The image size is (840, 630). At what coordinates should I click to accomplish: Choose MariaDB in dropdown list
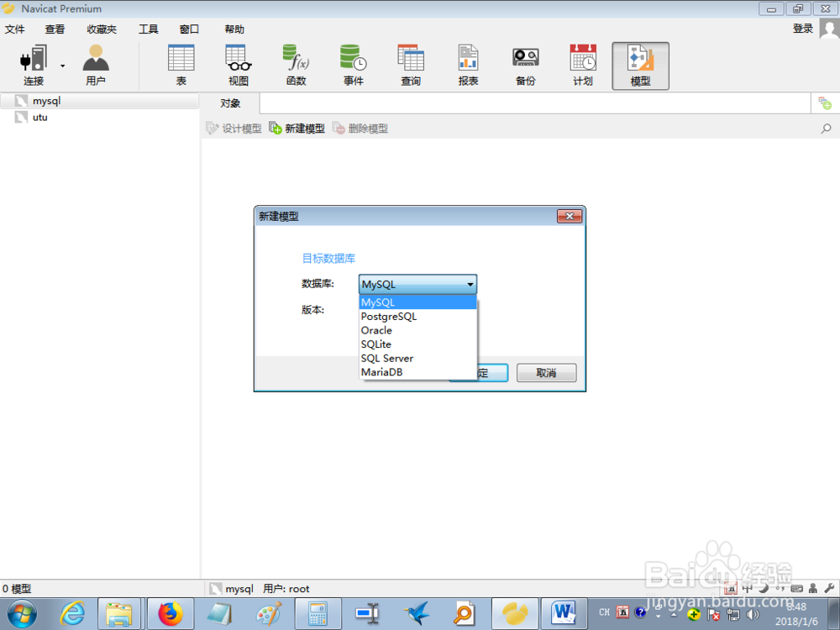pyautogui.click(x=417, y=372)
